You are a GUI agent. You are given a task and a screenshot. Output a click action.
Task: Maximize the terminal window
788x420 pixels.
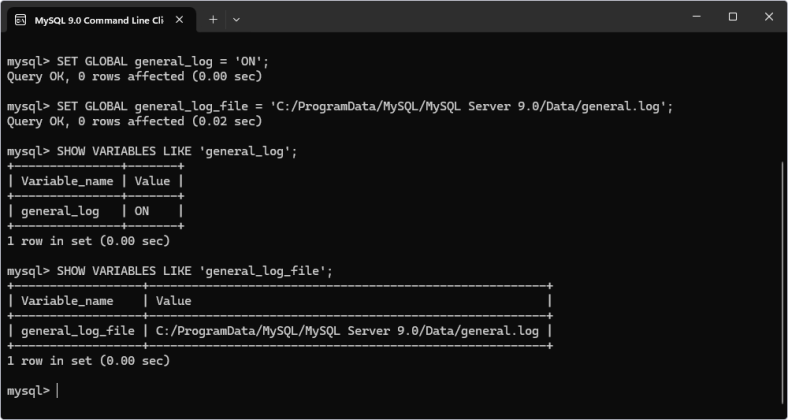(733, 17)
